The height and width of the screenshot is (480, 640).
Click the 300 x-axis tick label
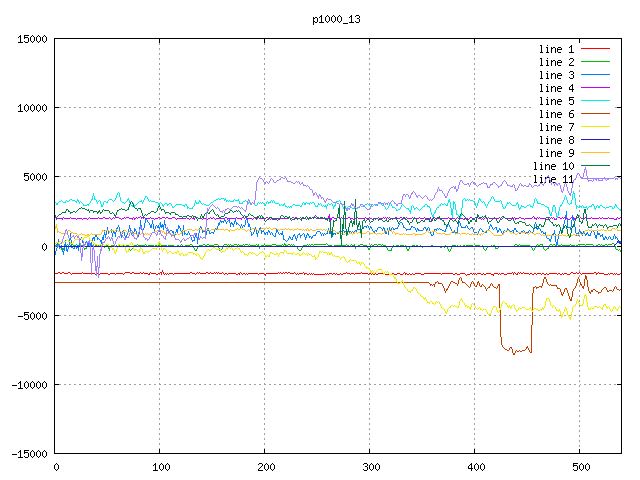(x=370, y=466)
